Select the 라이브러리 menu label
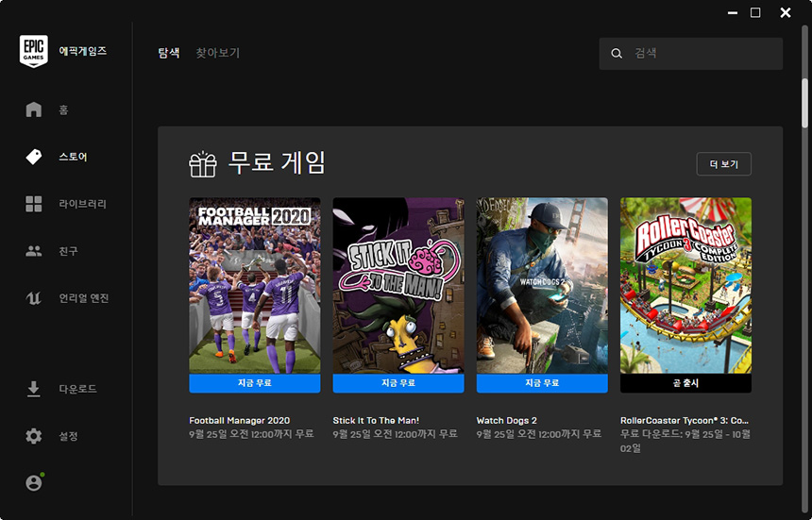This screenshot has width=812, height=520. [82, 204]
